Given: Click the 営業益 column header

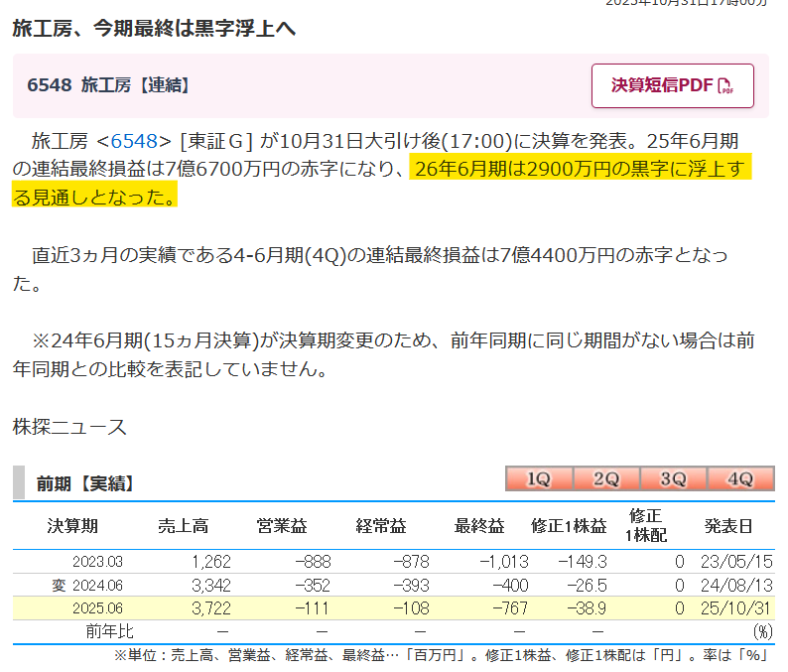Looking at the screenshot, I should tap(281, 526).
